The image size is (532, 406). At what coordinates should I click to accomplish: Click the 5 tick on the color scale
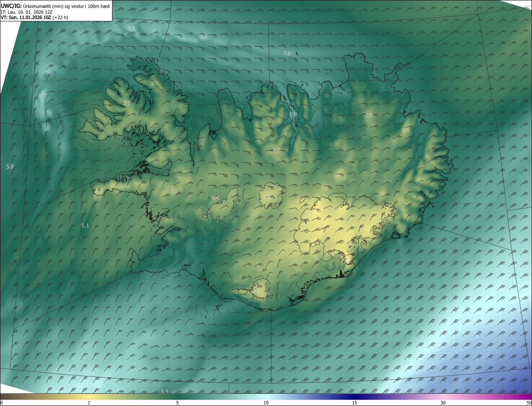click(x=177, y=403)
